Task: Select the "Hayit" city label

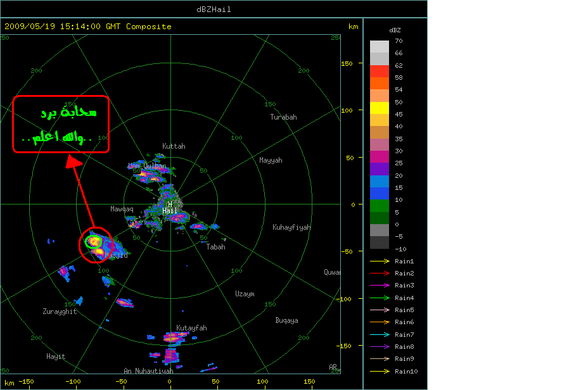Action: (x=56, y=356)
